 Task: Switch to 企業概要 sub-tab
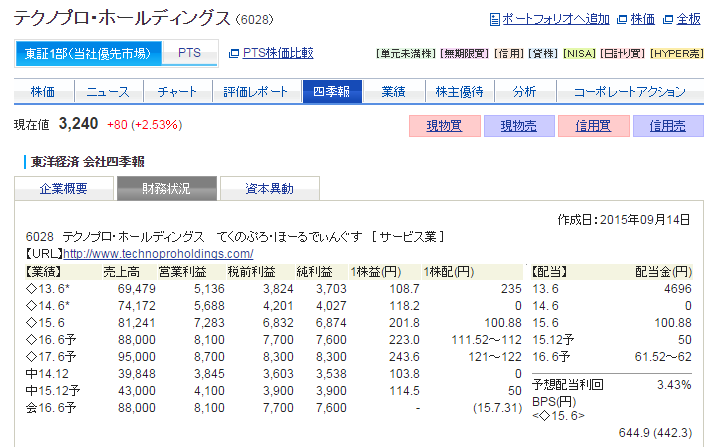pos(64,188)
